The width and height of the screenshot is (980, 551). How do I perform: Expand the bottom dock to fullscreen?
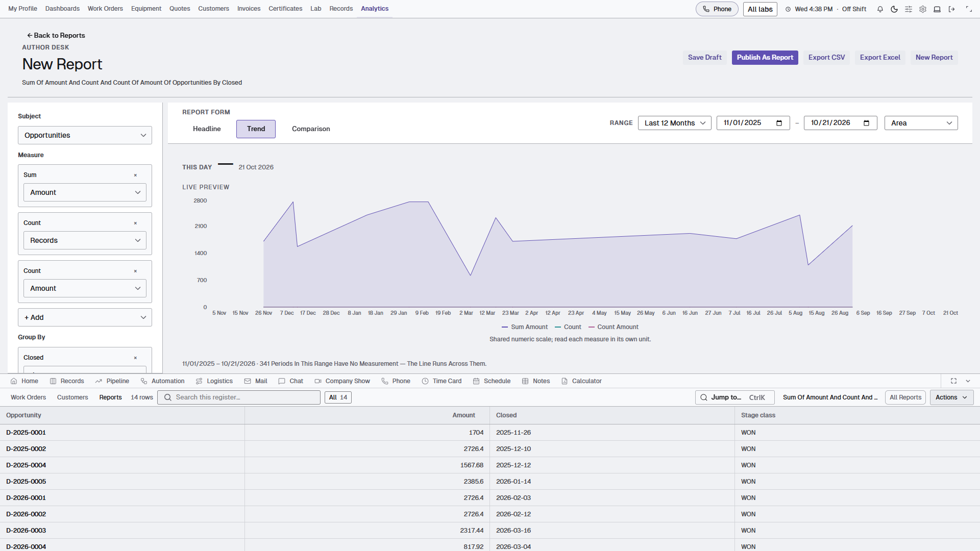coord(953,381)
